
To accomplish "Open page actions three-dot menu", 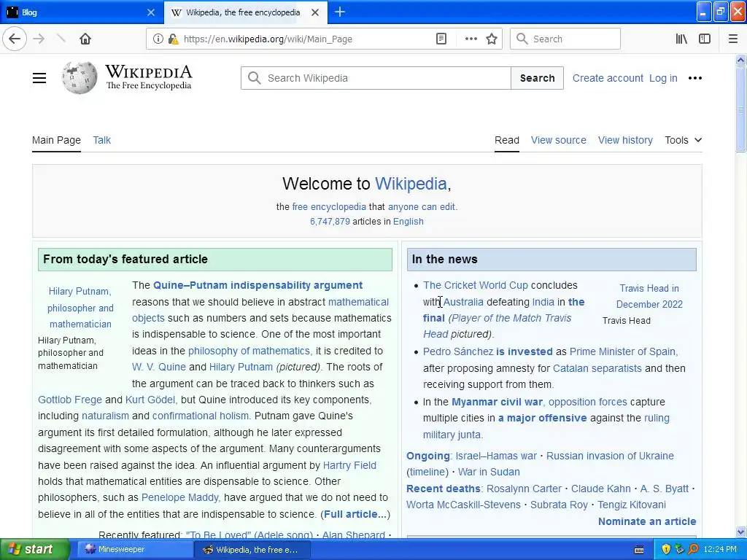I will 471,39.
